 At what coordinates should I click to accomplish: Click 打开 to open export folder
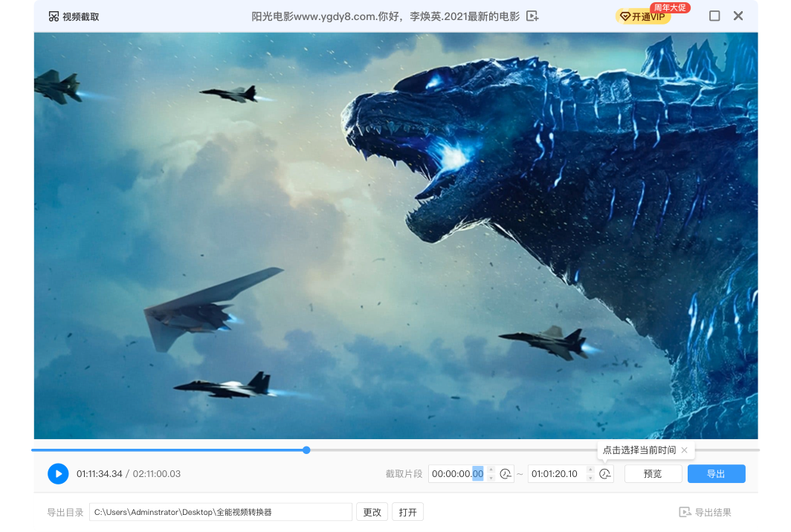point(407,512)
